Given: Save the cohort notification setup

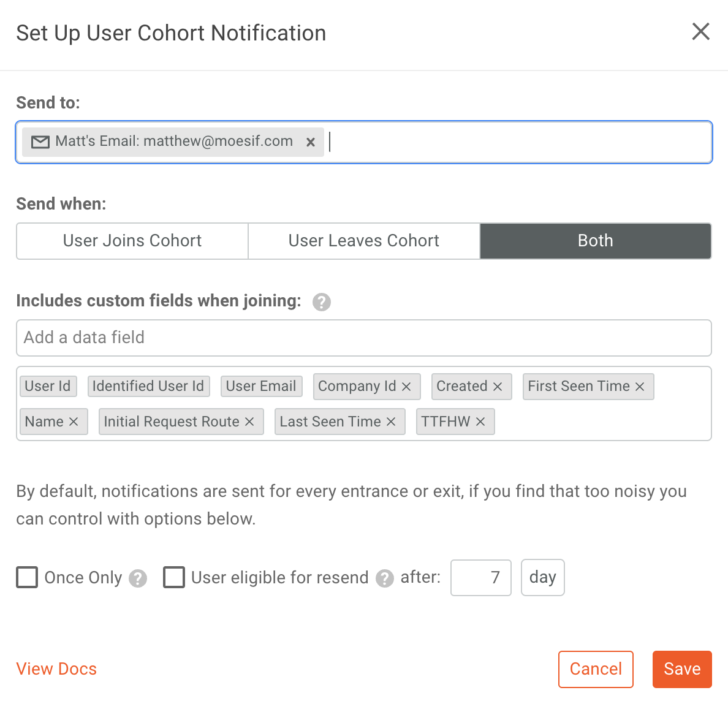Looking at the screenshot, I should (682, 669).
